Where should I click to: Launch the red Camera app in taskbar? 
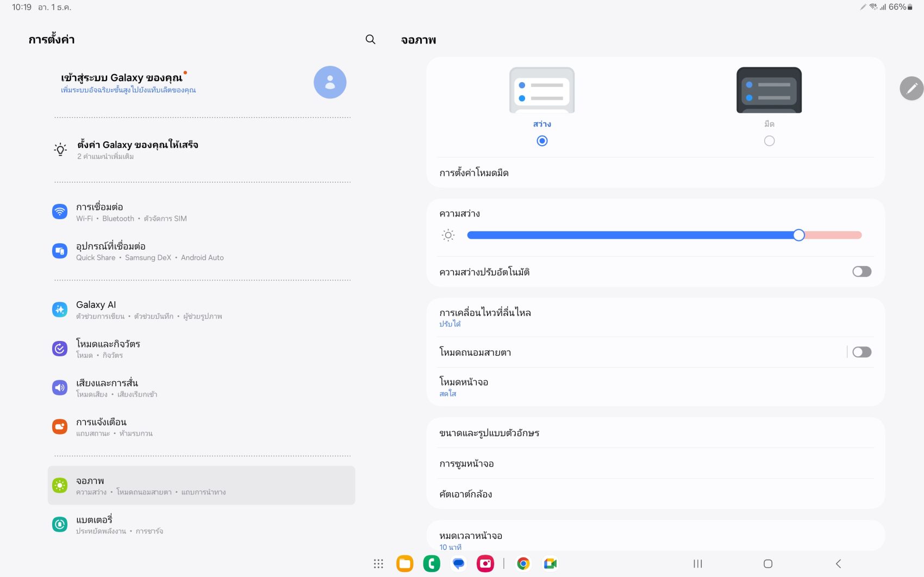485,564
